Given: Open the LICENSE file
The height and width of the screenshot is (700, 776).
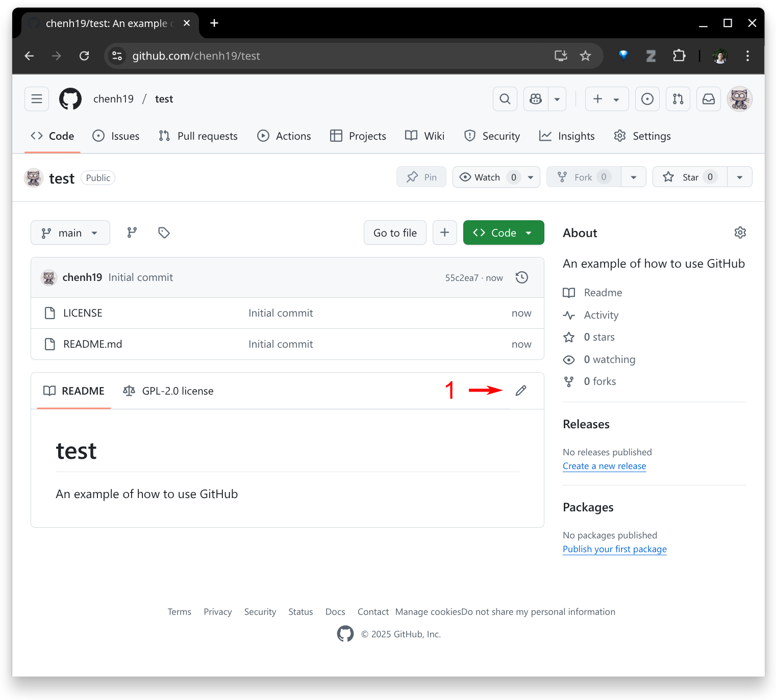Looking at the screenshot, I should 83,313.
